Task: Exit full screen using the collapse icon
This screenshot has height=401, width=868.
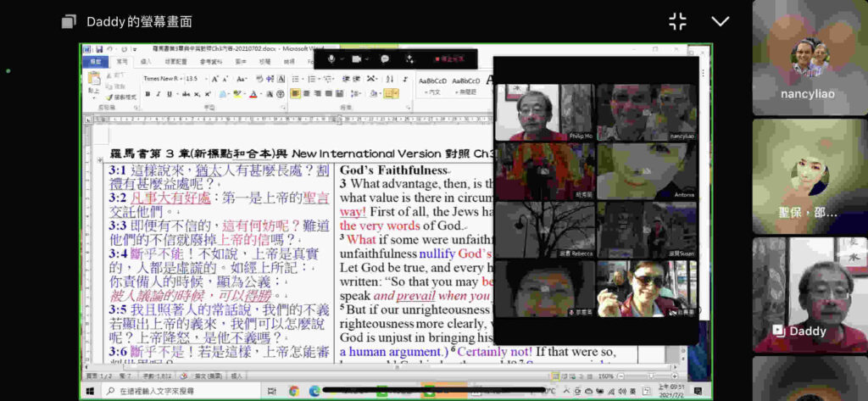Action: (677, 21)
